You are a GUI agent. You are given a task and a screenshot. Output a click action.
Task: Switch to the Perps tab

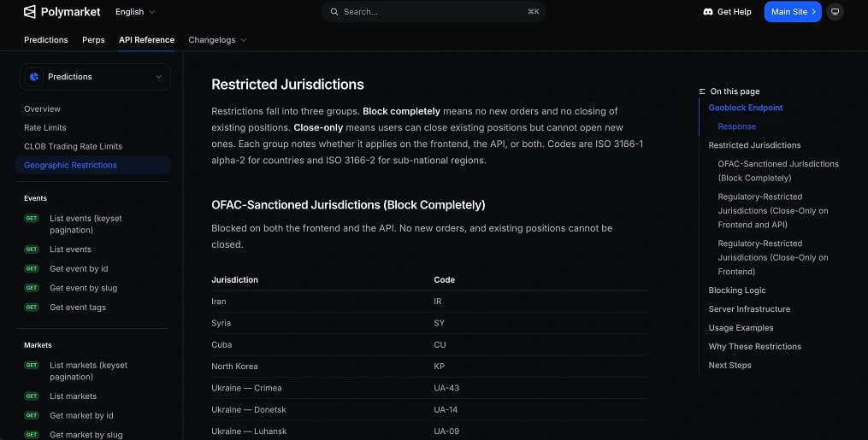tap(93, 40)
